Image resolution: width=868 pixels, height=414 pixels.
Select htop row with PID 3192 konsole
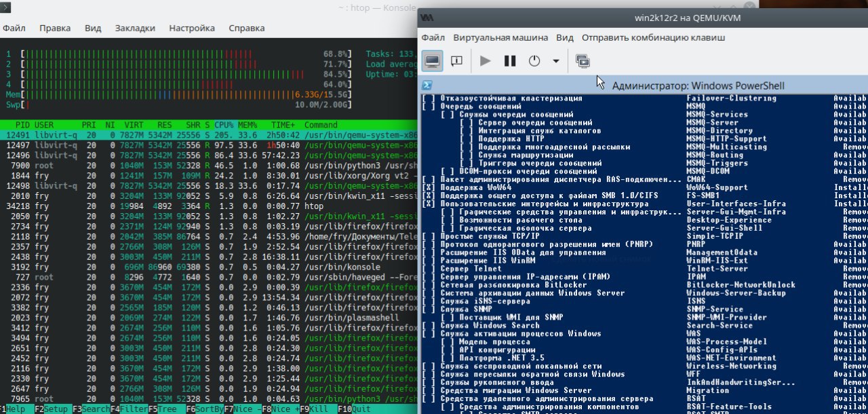209,267
